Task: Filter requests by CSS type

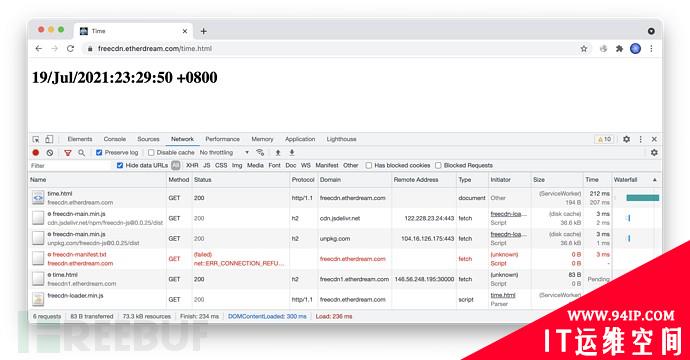Action: click(x=221, y=165)
